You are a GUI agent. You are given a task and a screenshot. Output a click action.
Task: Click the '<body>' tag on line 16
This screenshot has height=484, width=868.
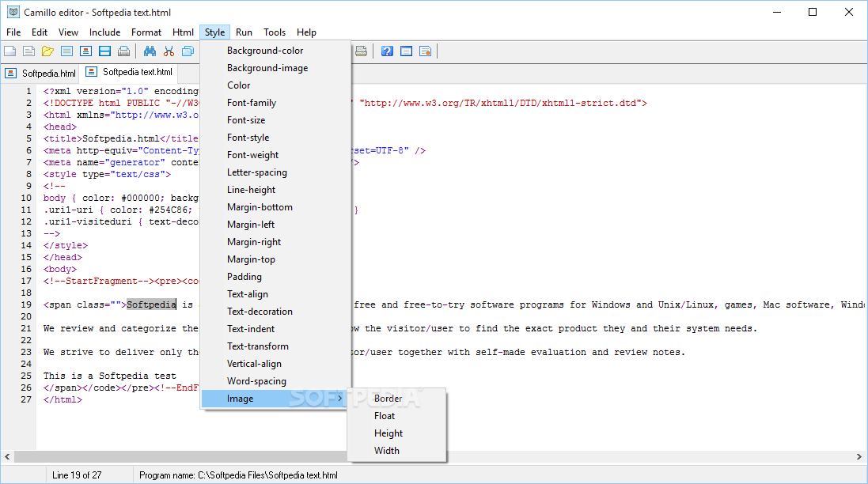pos(60,270)
